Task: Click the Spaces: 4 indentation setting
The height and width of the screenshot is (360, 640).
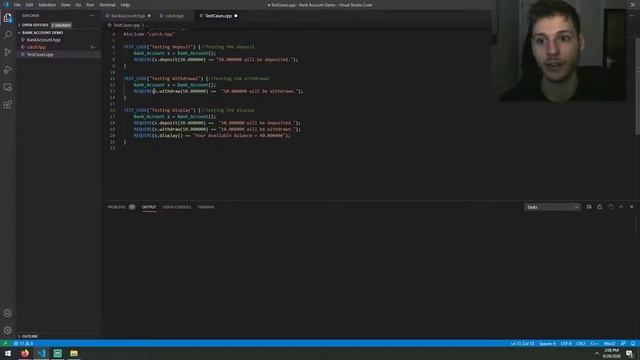Action: click(547, 344)
